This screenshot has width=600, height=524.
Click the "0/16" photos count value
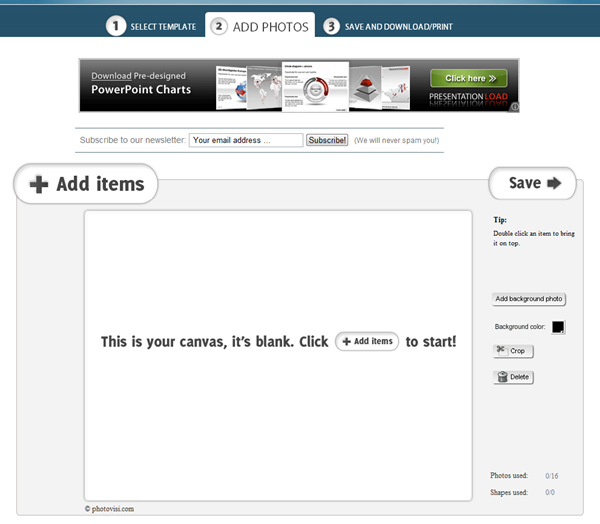551,476
